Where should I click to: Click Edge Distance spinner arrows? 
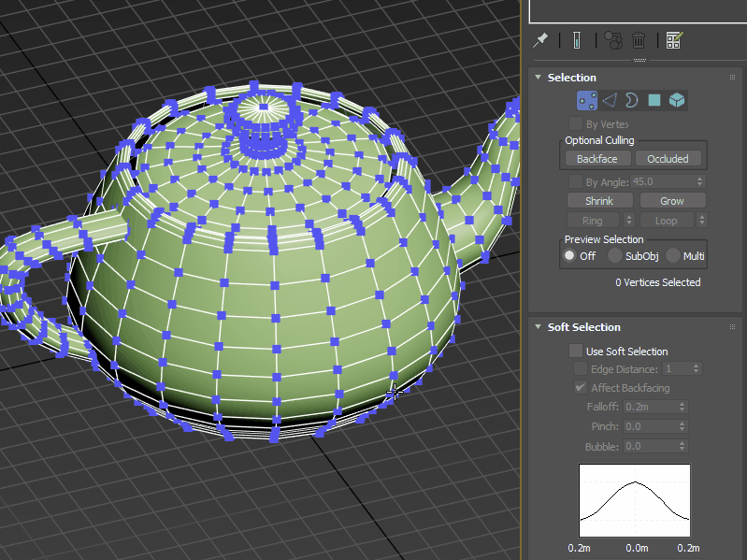click(696, 368)
